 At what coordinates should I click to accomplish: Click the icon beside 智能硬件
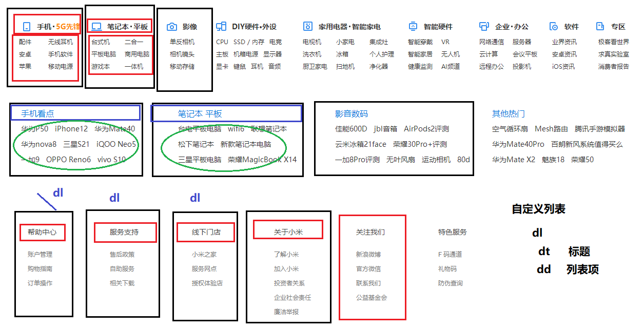[413, 27]
